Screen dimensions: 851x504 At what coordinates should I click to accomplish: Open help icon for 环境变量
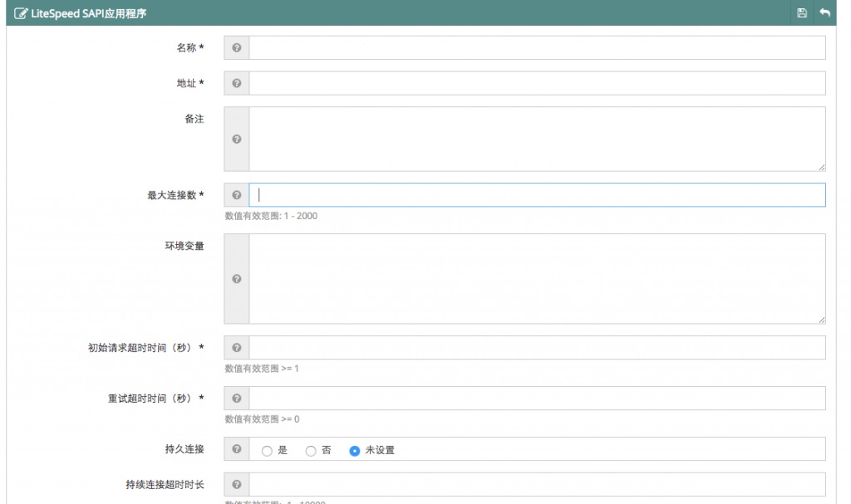point(237,279)
